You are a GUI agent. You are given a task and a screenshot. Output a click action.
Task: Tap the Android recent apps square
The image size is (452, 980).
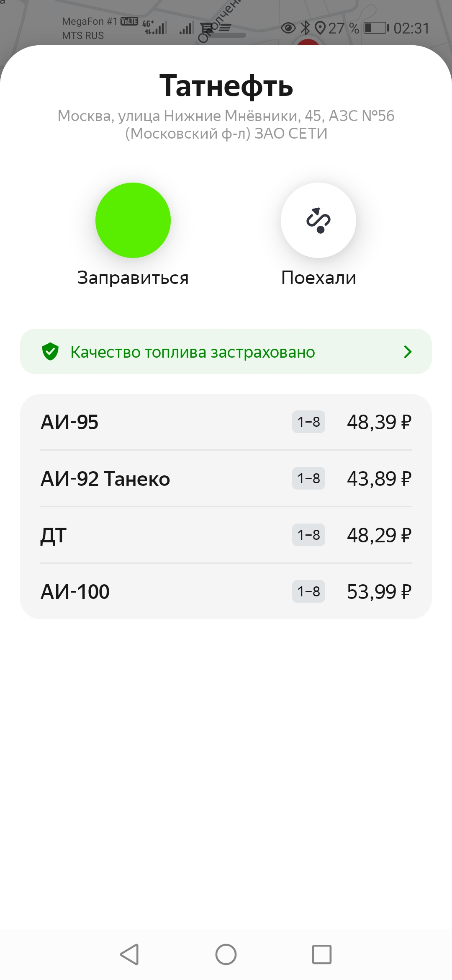322,954
